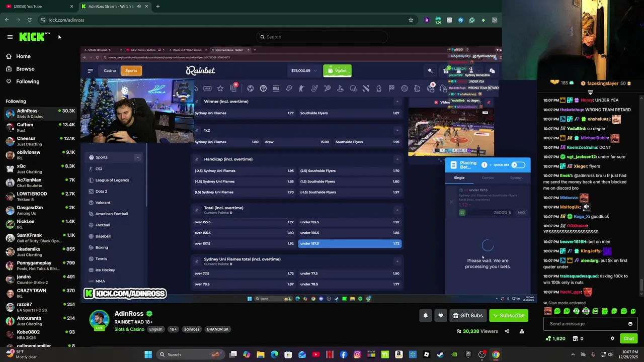Open the chat shop icon

[x=576, y=338]
